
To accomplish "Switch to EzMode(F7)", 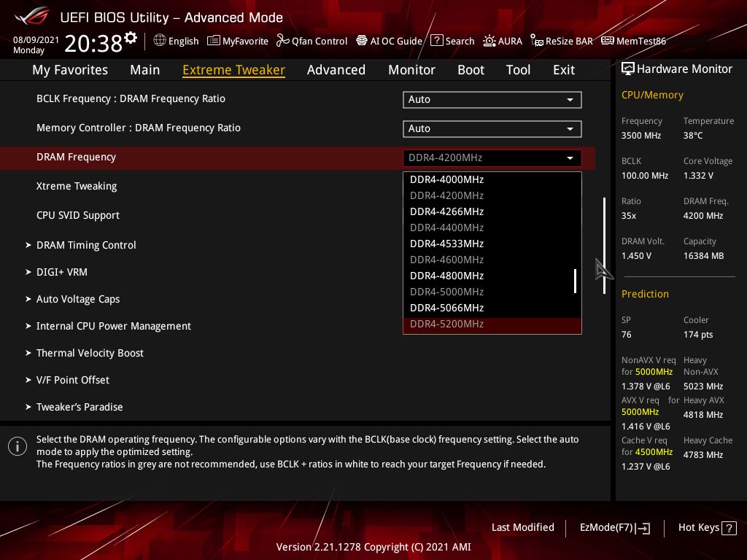I will click(x=614, y=528).
